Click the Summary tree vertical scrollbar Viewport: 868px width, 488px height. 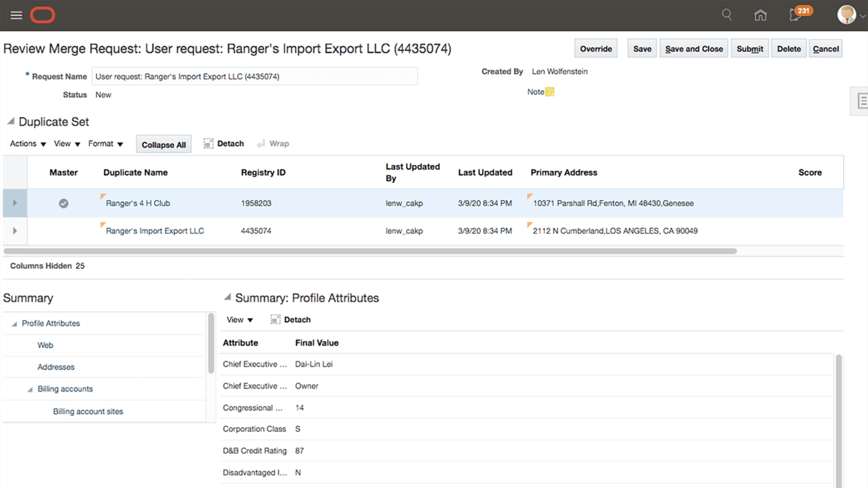tap(211, 343)
